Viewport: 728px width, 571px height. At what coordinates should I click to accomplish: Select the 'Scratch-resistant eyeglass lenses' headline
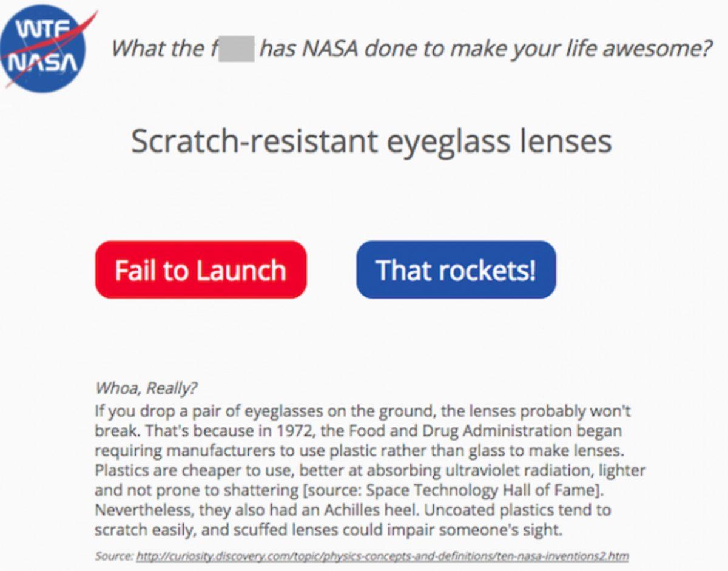[x=371, y=141]
